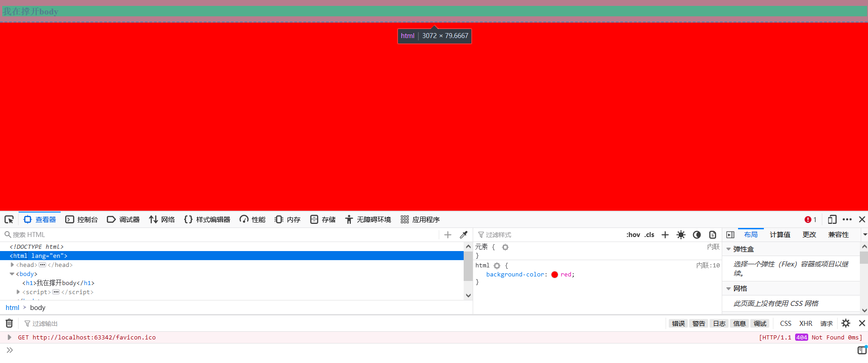Switch to the 控制台 tab
868x363 pixels.
(82, 220)
